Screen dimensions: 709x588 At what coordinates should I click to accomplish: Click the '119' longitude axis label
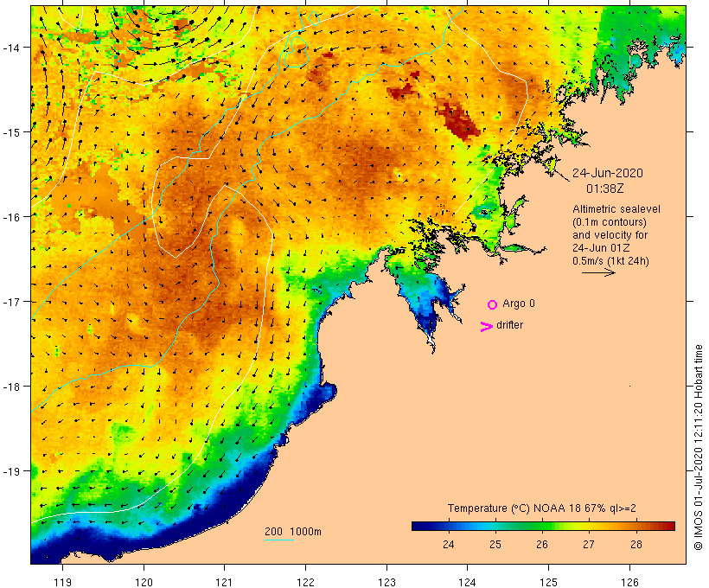[62, 582]
